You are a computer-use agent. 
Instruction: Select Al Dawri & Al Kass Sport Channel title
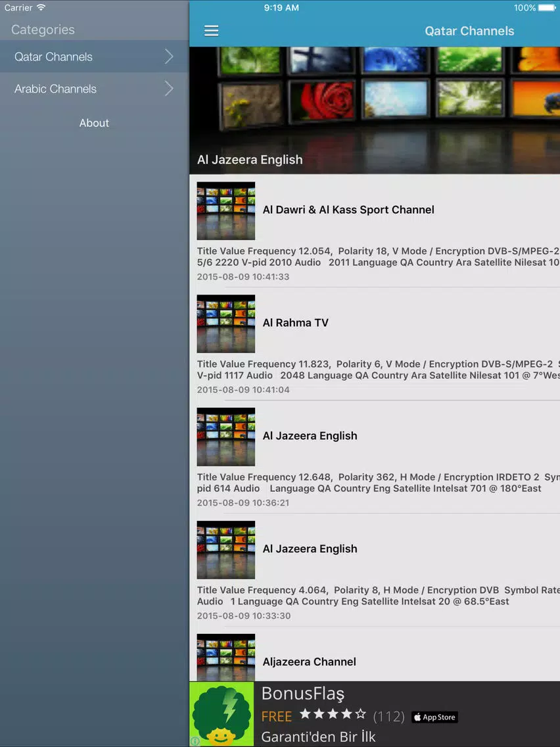(348, 210)
